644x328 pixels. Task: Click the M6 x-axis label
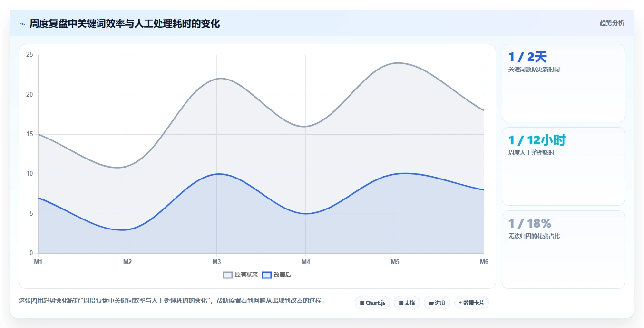[x=484, y=262]
